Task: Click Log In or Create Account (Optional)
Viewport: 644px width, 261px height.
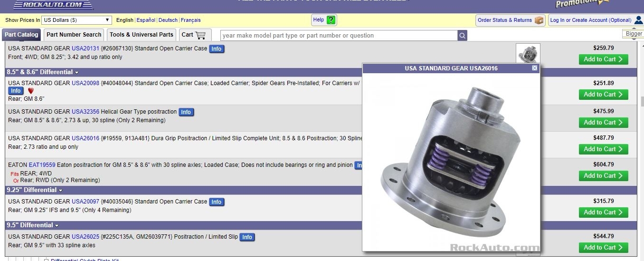Action: pyautogui.click(x=591, y=20)
